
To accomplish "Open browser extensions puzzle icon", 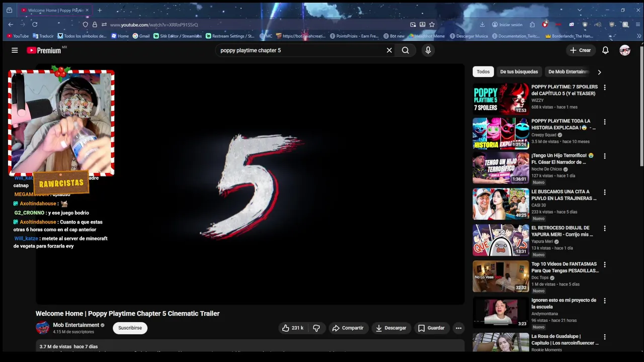I will click(532, 24).
